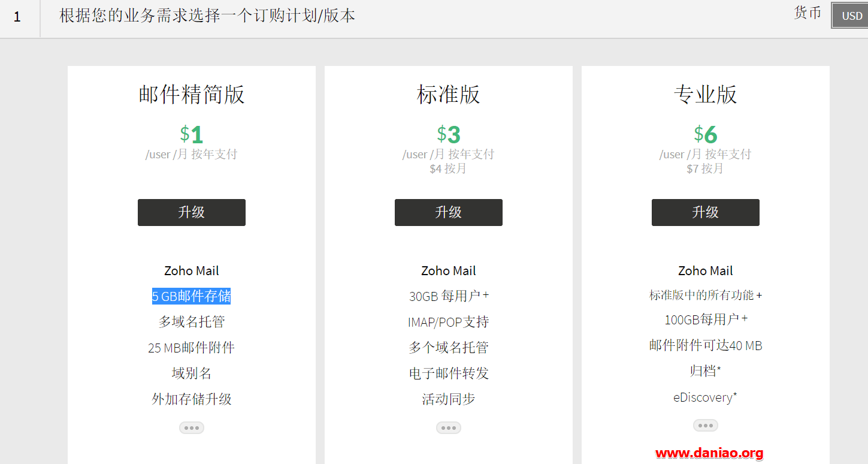Click 多个域名托管 feature text

(x=449, y=348)
